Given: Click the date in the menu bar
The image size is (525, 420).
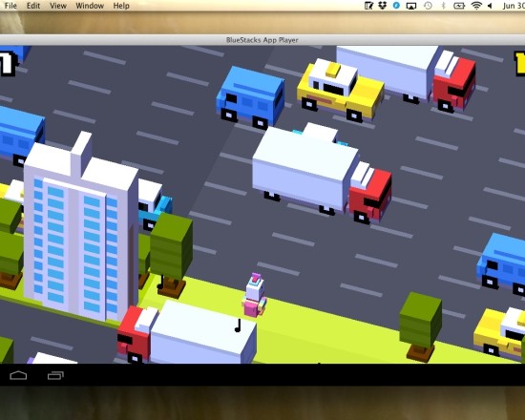Looking at the screenshot, I should click(514, 6).
